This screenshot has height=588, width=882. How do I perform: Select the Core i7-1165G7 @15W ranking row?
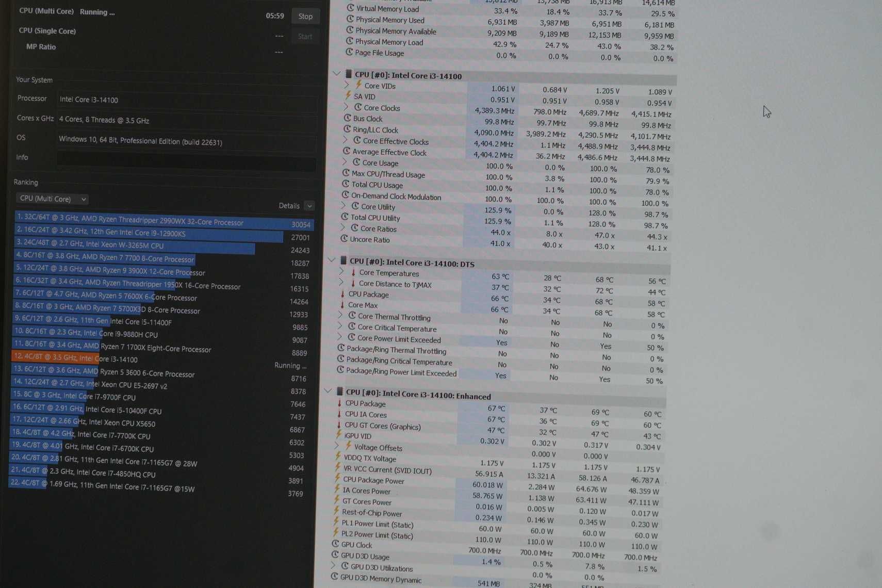157,487
